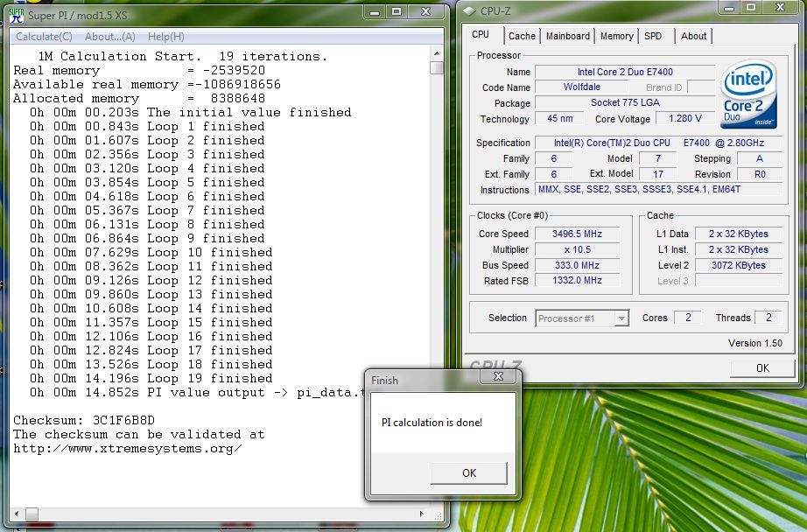Click the Instructions field listing MMX, SSE
The image size is (807, 532).
tap(659, 189)
